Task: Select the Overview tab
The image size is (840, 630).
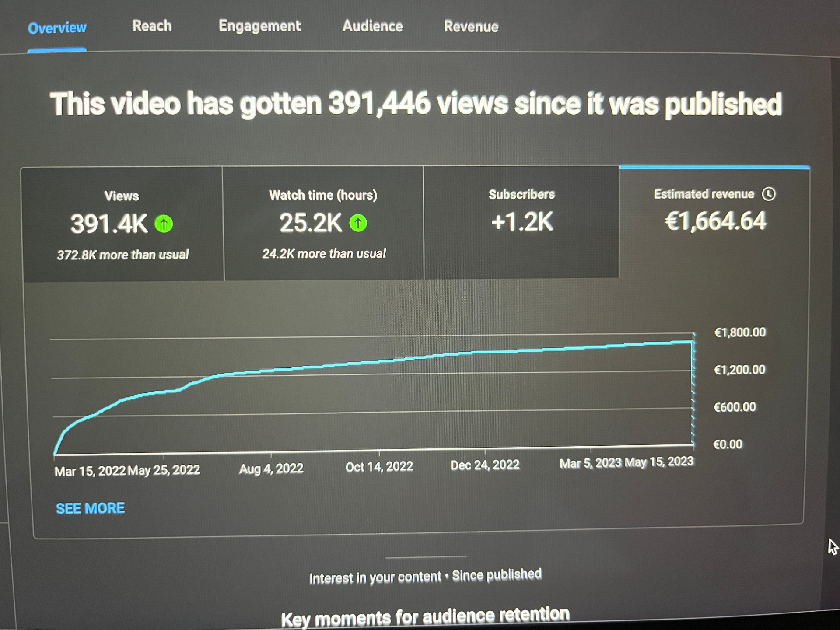Action: [x=57, y=28]
